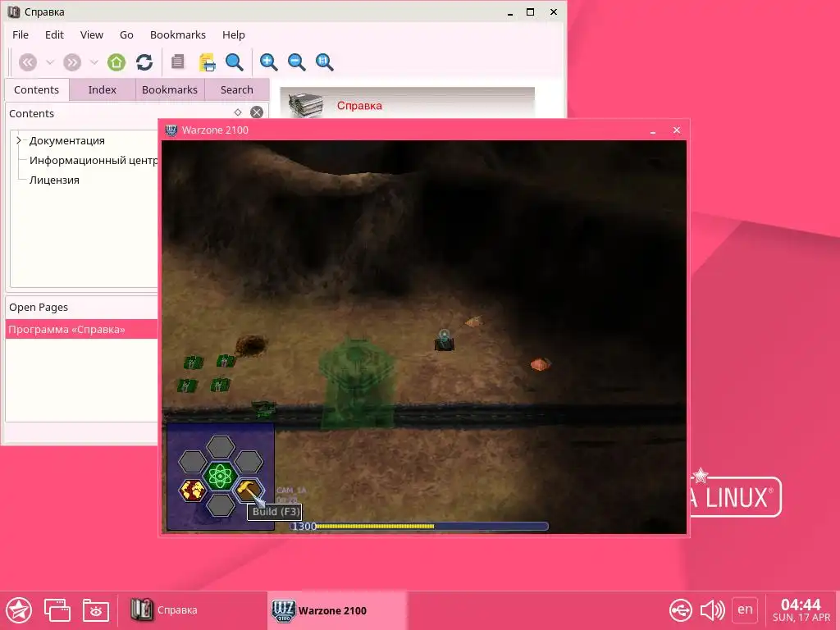Open Intelligence map globe hexagon
Screen dimensions: 840x630
click(x=192, y=491)
